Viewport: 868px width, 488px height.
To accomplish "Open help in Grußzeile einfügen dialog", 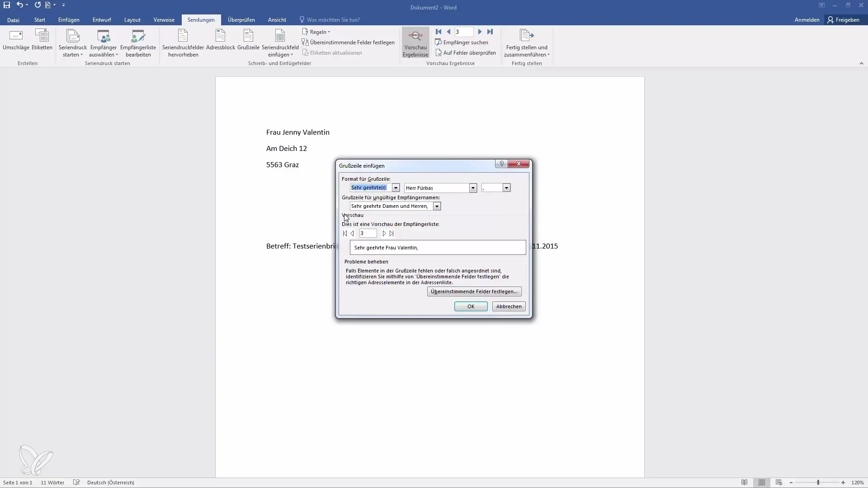I will tap(501, 164).
